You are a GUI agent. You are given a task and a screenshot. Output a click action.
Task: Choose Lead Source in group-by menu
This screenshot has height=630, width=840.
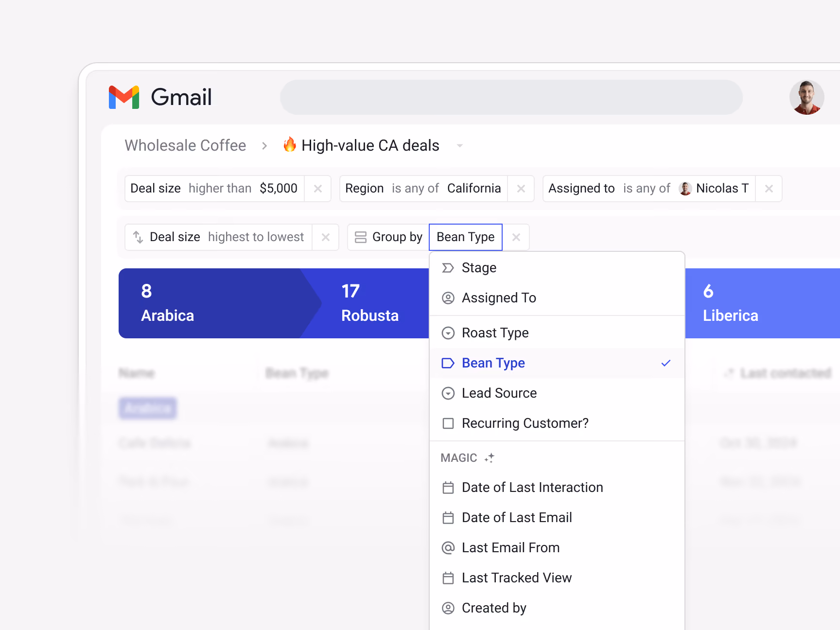coord(557,393)
